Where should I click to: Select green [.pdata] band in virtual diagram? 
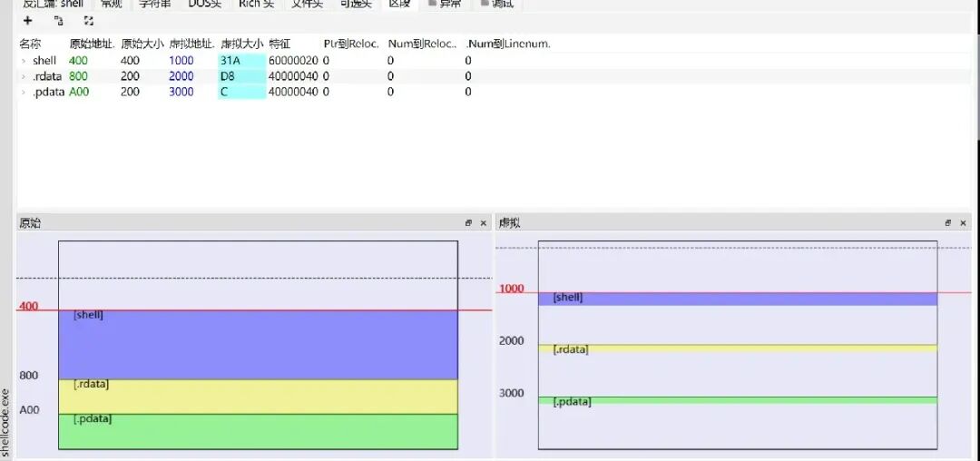pyautogui.click(x=738, y=400)
